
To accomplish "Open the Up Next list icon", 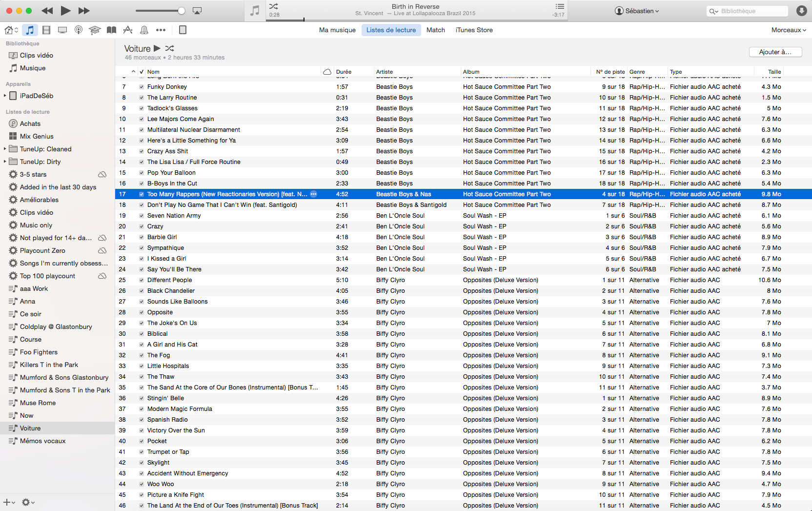I will point(560,6).
